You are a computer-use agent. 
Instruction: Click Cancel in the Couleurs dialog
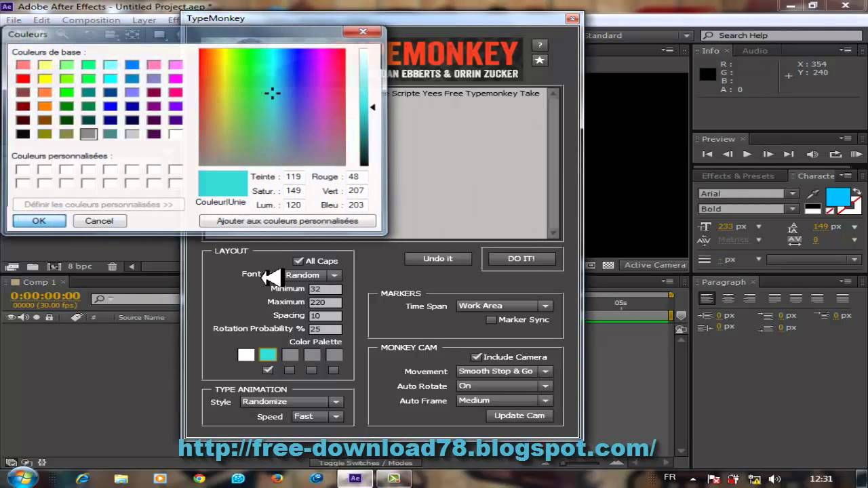click(99, 221)
